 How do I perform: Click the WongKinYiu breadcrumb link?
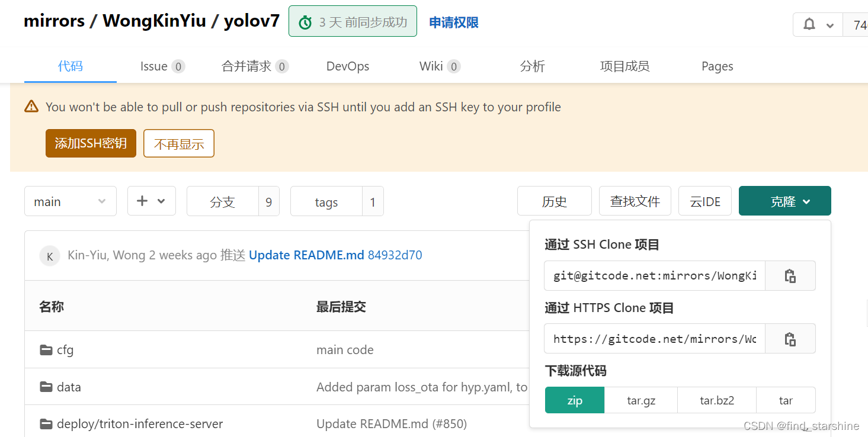point(154,21)
